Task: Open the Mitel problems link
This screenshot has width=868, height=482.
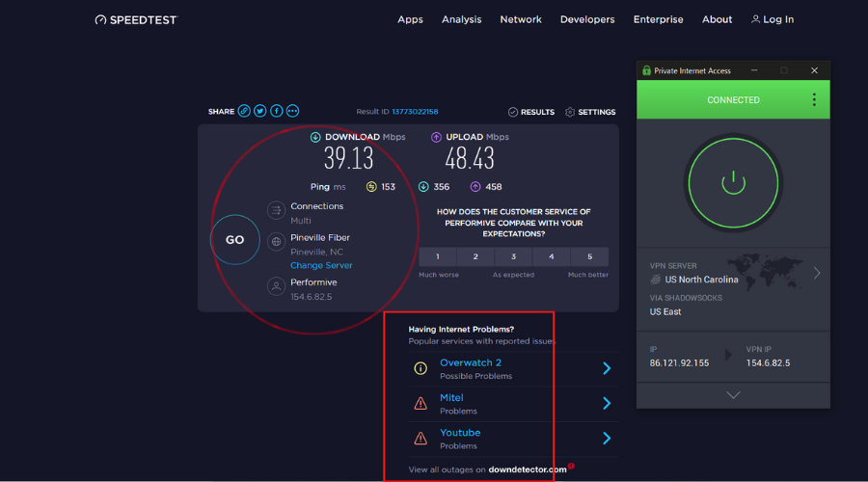Action: (451, 398)
